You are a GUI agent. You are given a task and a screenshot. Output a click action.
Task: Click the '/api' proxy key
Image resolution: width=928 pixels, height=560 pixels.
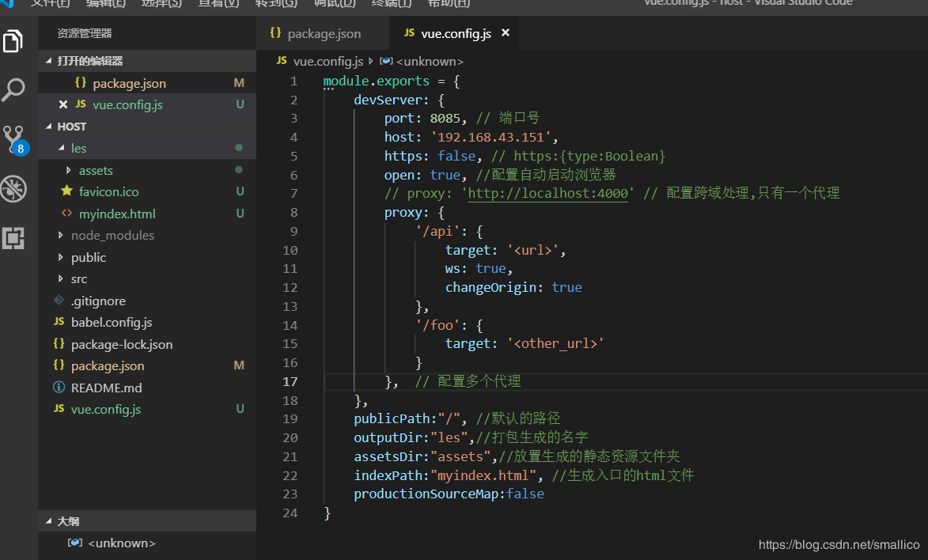(437, 232)
